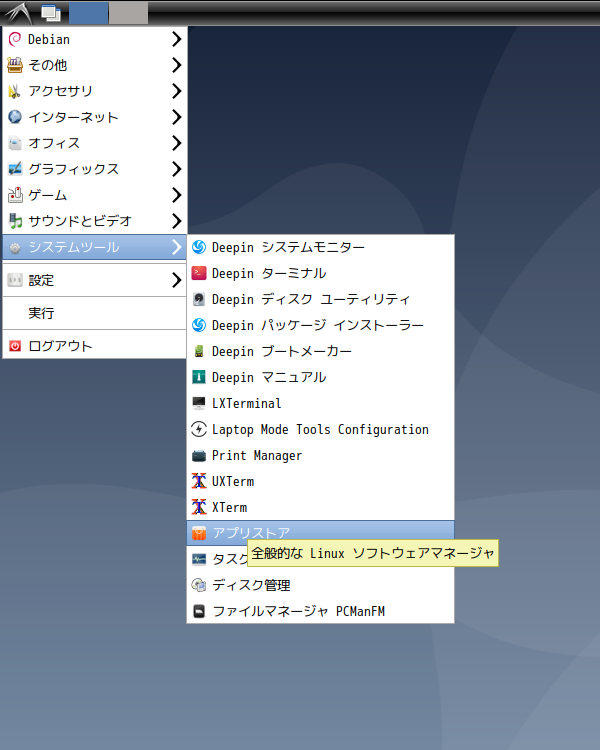
Task: Expand the ゲーム submenu arrow
Action: click(x=177, y=195)
